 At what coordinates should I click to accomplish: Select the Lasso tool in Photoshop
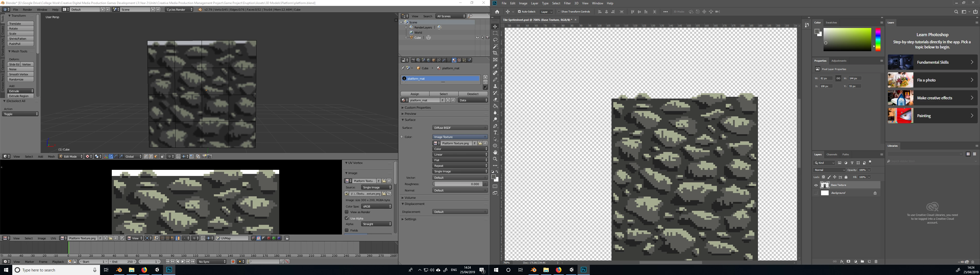coord(495,40)
